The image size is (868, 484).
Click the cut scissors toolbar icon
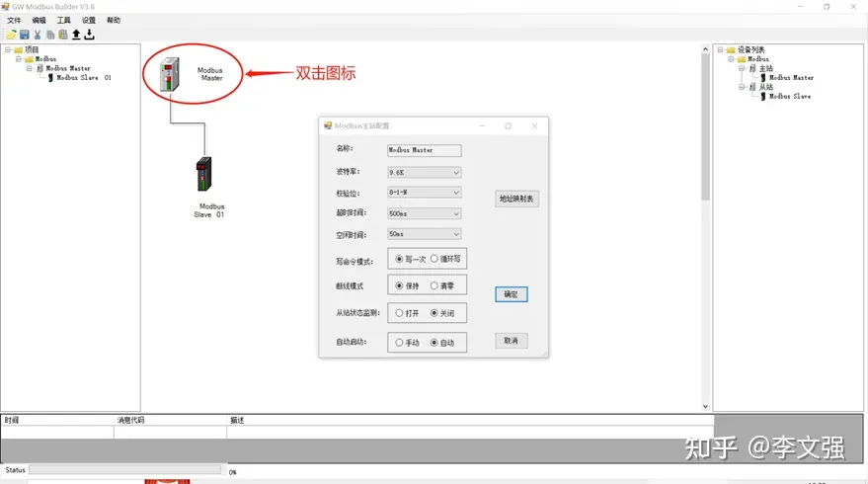click(x=38, y=35)
